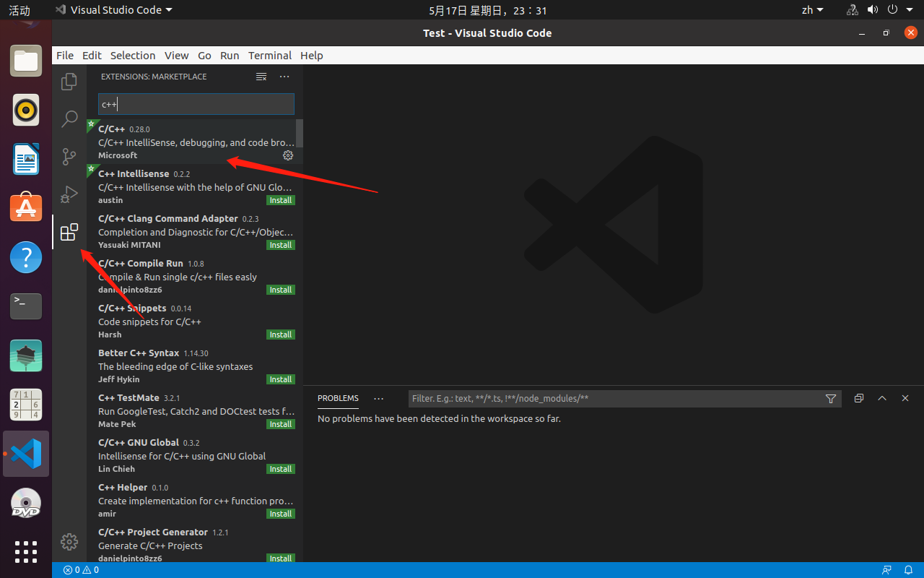Open the Run menu
This screenshot has height=578, width=924.
(x=230, y=56)
